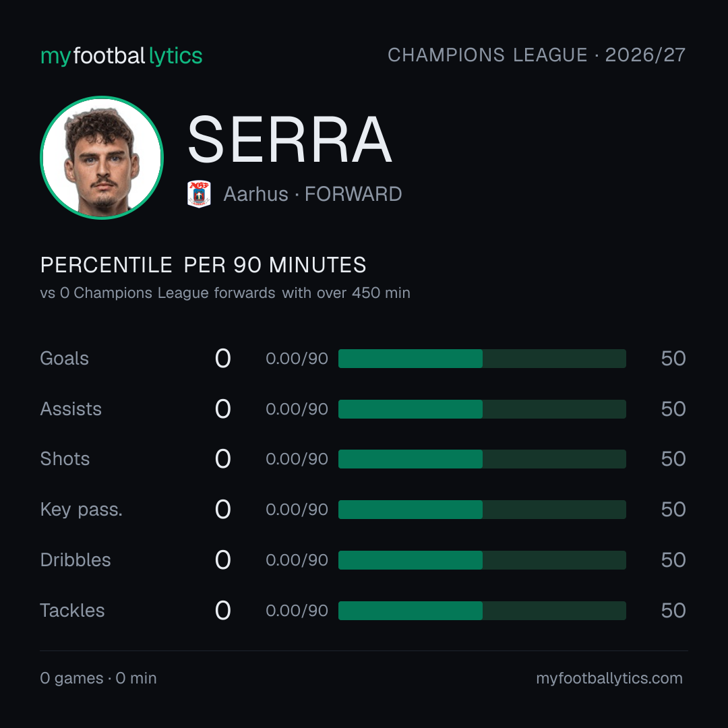728x728 pixels.
Task: Click the Champions League 2026/27 label
Action: [537, 55]
